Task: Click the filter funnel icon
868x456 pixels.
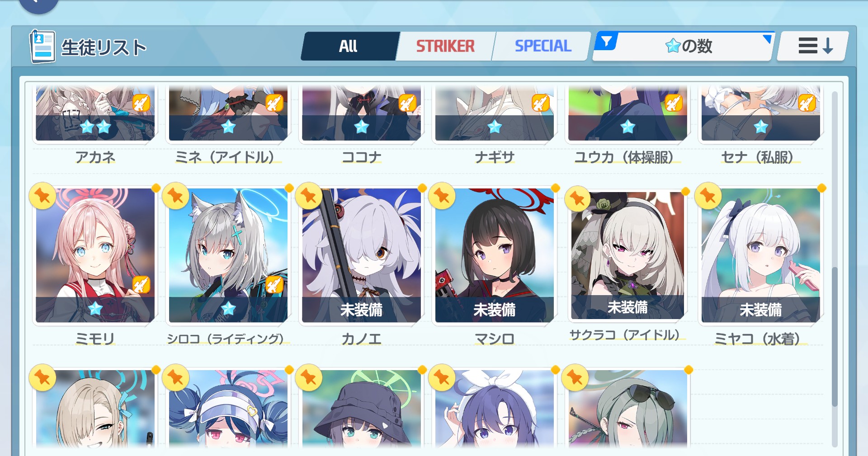Action: coord(607,42)
